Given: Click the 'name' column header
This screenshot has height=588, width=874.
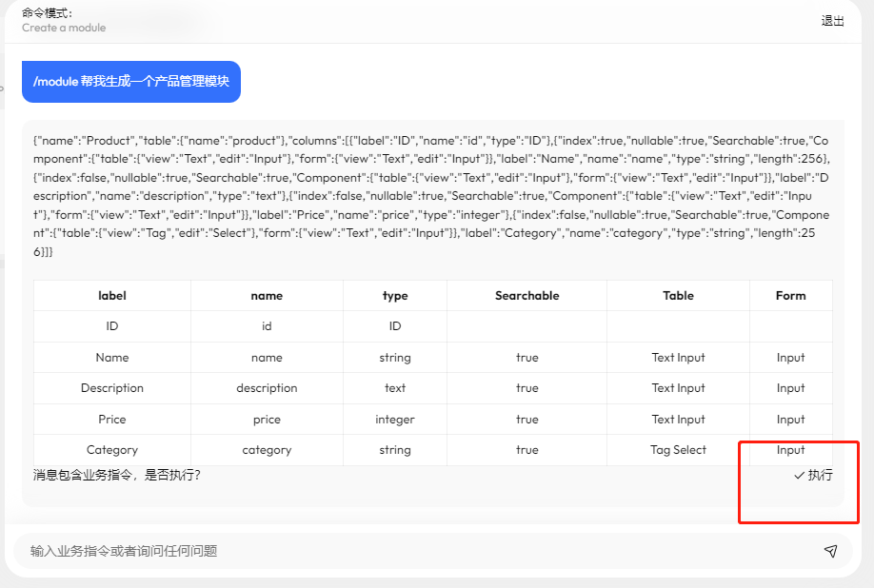Looking at the screenshot, I should [267, 296].
